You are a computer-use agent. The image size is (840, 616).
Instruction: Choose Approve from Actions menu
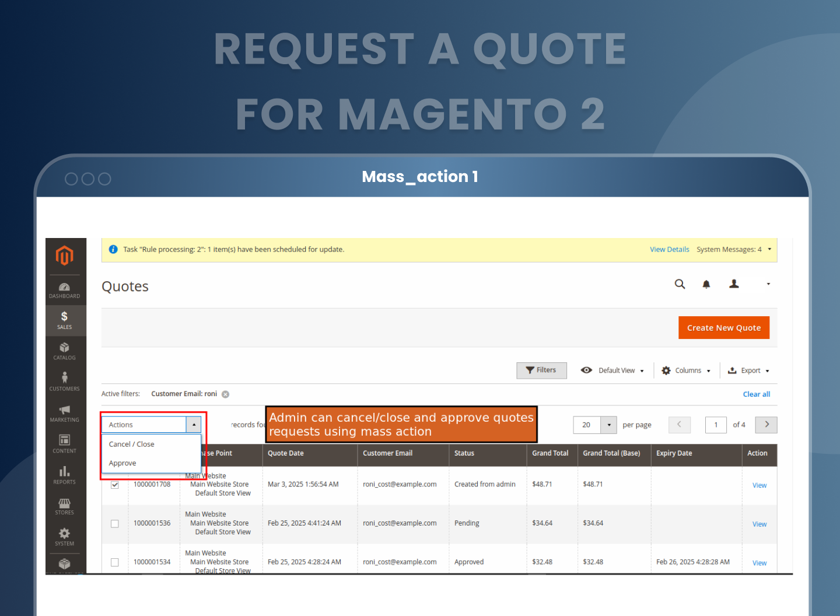[123, 463]
